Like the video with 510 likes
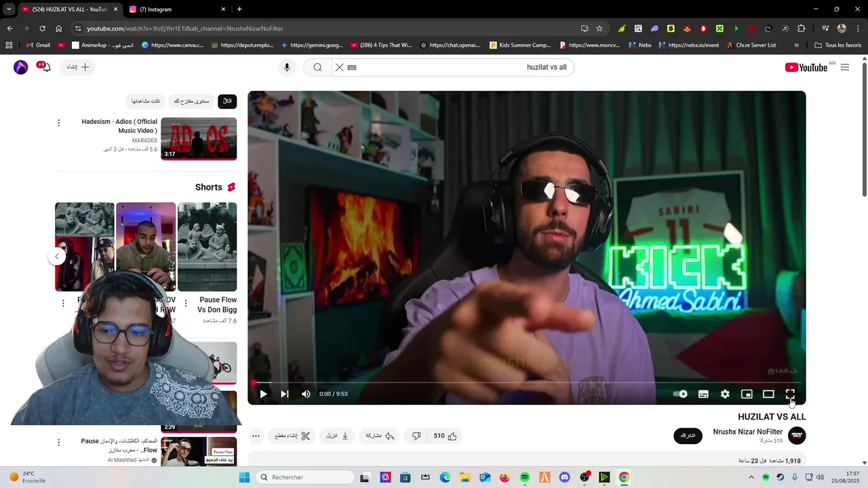The image size is (868, 488). point(446,436)
